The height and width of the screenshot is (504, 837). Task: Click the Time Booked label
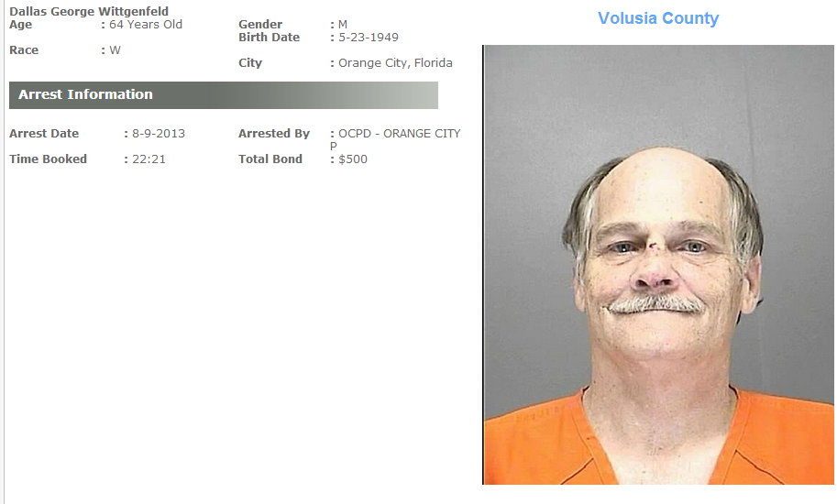pyautogui.click(x=48, y=159)
